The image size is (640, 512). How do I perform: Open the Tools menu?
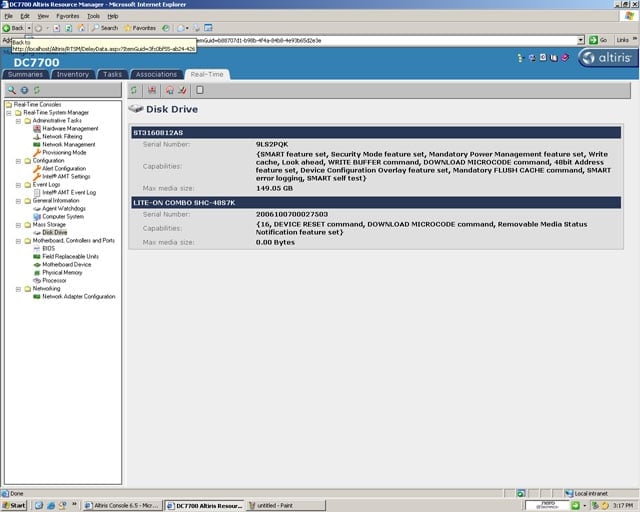point(93,16)
